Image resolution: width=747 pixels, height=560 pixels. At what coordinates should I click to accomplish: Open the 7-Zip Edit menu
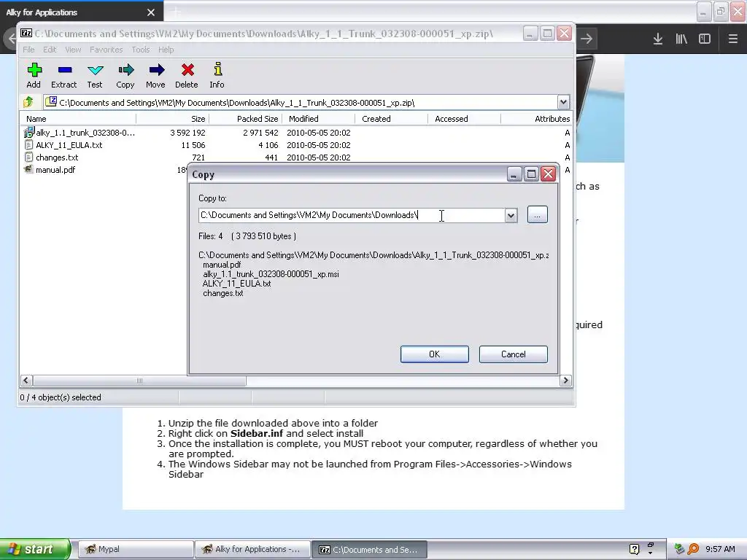click(x=50, y=50)
